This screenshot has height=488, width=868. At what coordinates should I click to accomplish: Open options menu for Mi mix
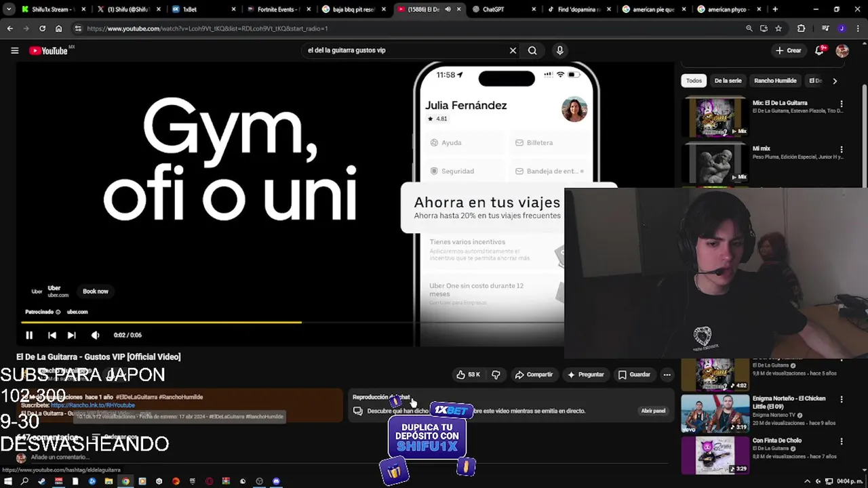tap(842, 150)
